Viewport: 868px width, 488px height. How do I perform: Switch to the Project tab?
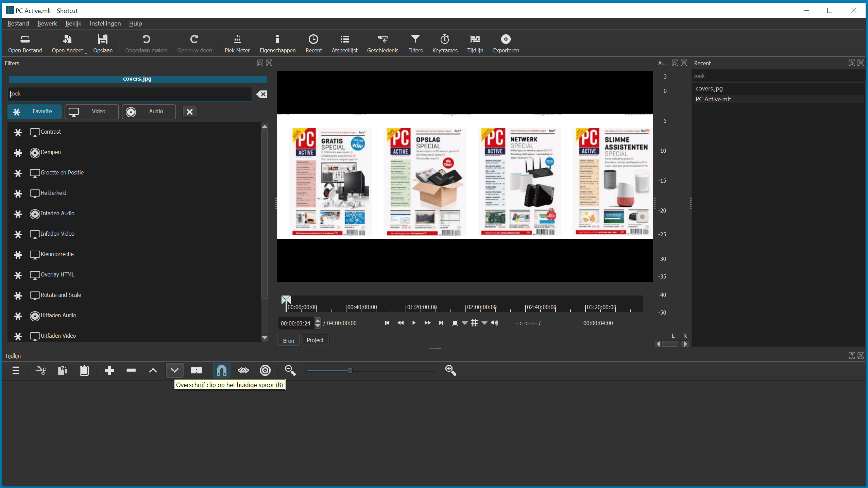pos(315,340)
